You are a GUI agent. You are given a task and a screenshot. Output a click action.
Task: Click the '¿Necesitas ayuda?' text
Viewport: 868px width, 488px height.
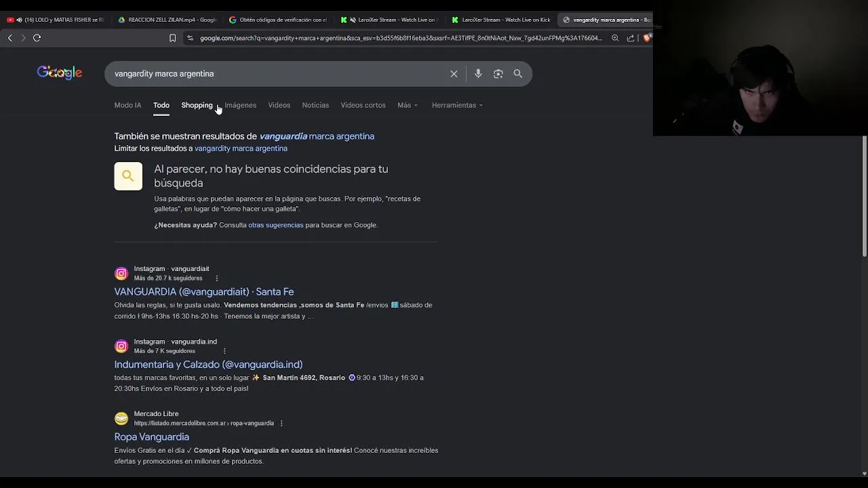[x=185, y=225]
